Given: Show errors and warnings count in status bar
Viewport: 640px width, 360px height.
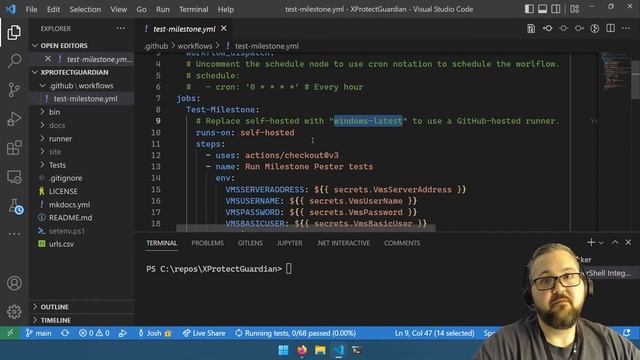Looking at the screenshot, I should (94, 333).
